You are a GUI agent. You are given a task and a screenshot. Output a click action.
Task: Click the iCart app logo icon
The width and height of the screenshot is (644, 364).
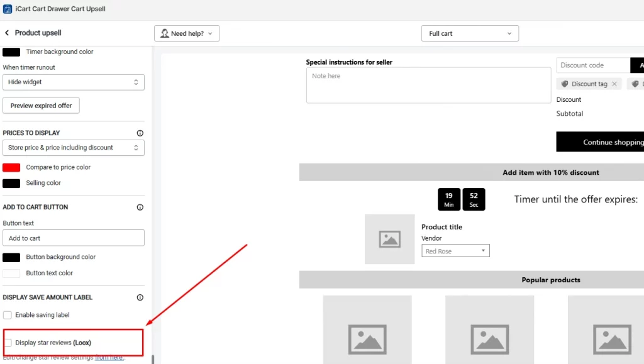coord(8,9)
